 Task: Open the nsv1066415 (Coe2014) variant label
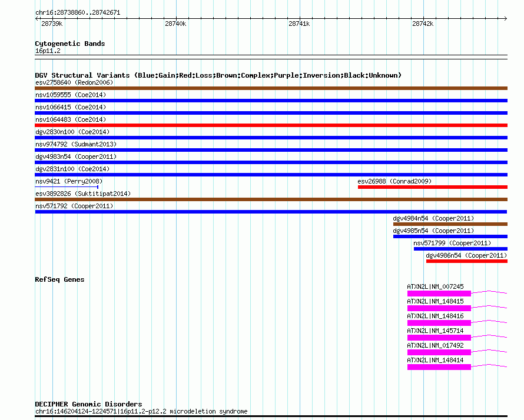[71, 107]
